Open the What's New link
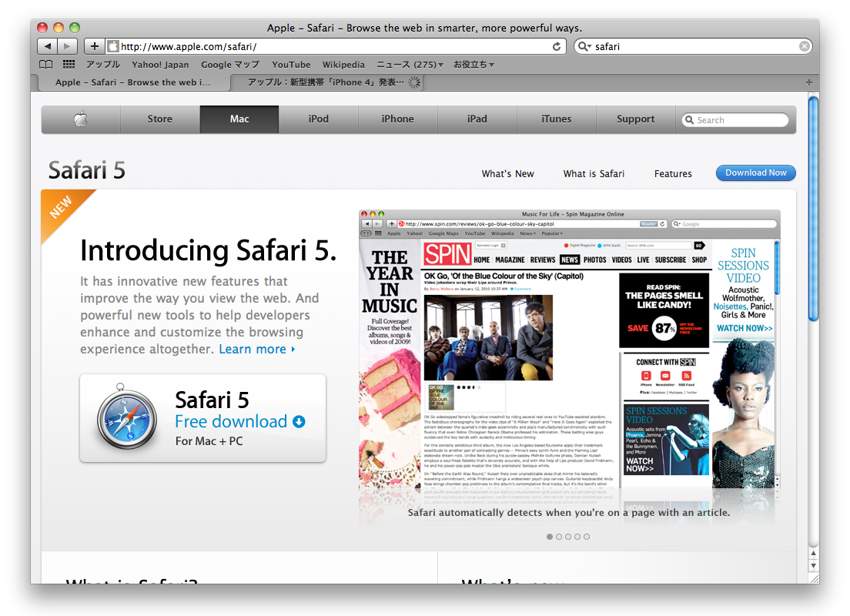This screenshot has height=616, width=850. tap(508, 174)
